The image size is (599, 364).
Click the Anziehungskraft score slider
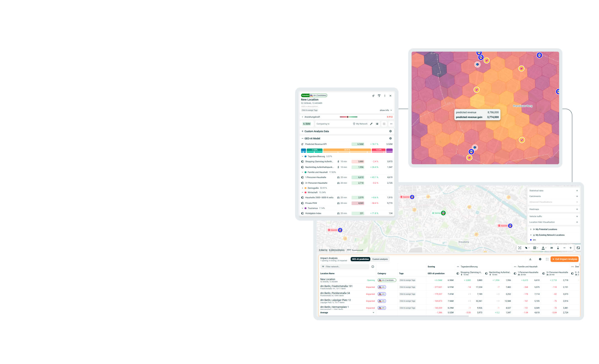[349, 117]
